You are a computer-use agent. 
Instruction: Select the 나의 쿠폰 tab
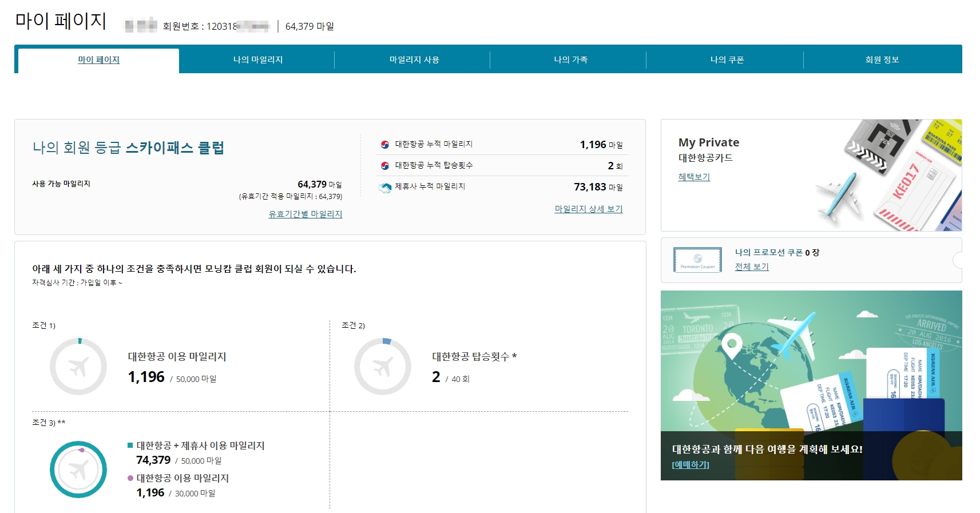[727, 60]
